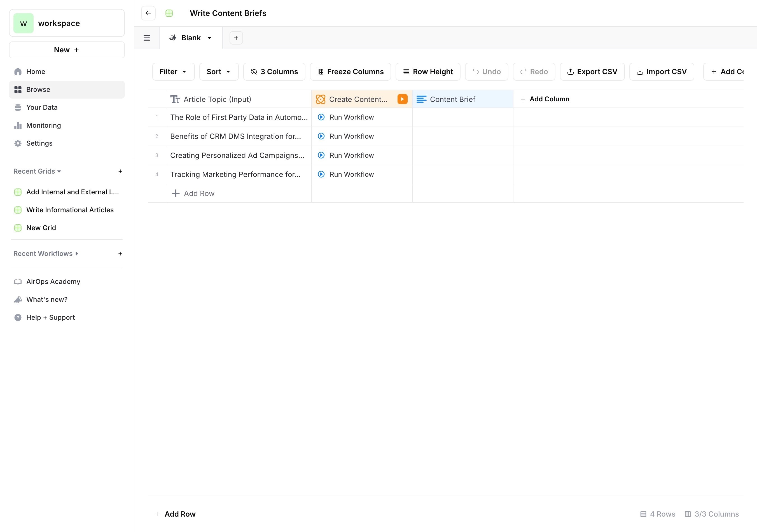757x532 pixels.
Task: Open the Filter dropdown
Action: 173,72
